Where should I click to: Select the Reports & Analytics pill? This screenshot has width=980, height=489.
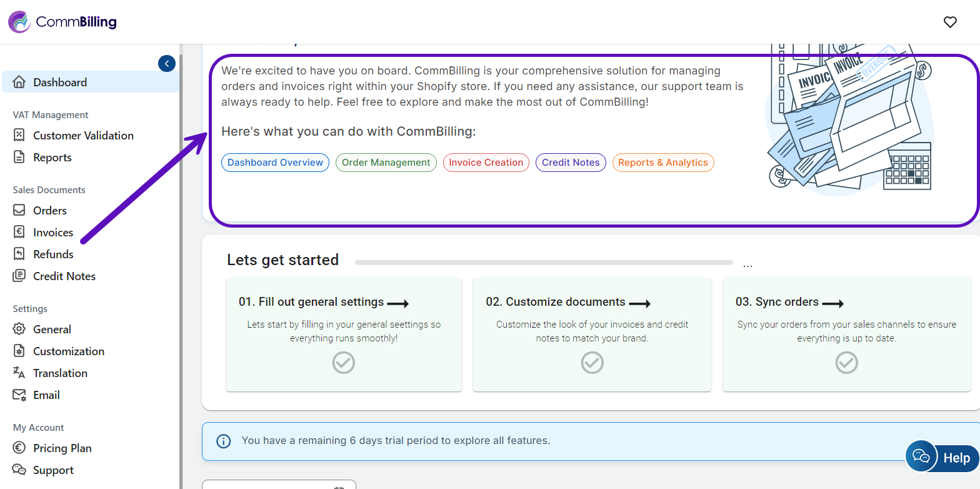pyautogui.click(x=663, y=163)
